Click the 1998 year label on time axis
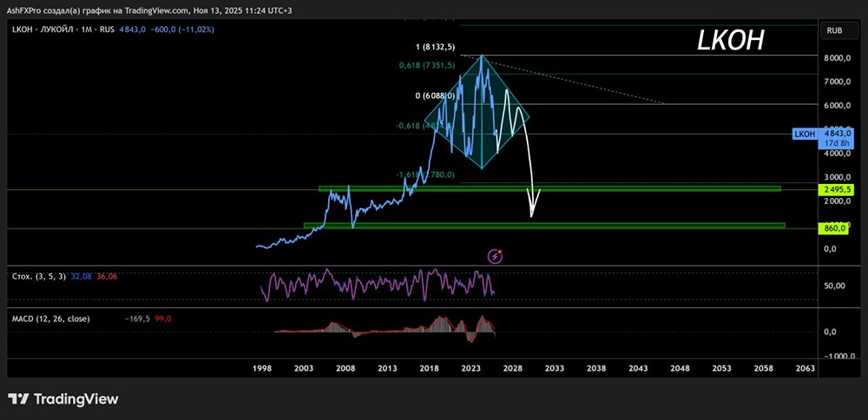Screen dimensions: 868x420 point(262,369)
